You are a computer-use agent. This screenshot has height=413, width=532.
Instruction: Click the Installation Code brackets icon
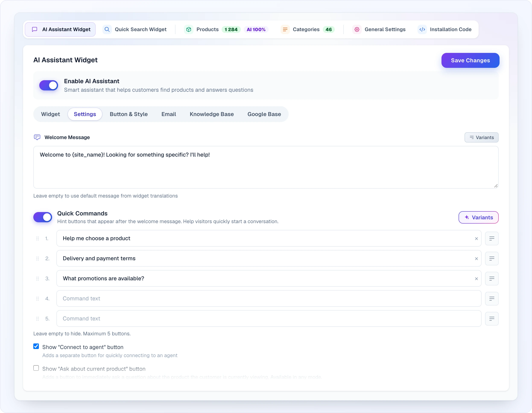coord(422,29)
